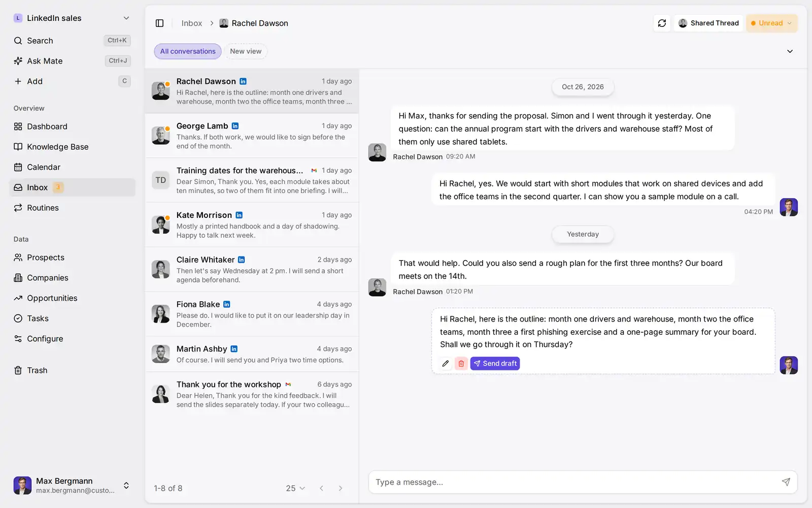Screen dimensions: 812x508
Task: Open Thank you for the workshop email
Action: click(x=252, y=394)
